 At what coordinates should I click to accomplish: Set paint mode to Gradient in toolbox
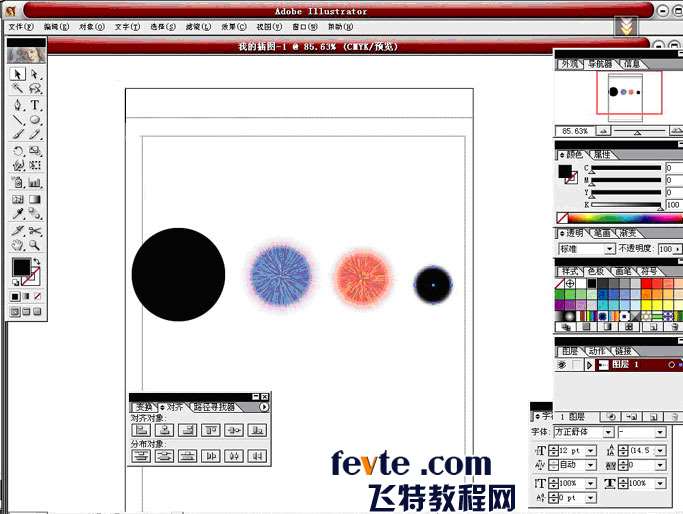(x=26, y=297)
